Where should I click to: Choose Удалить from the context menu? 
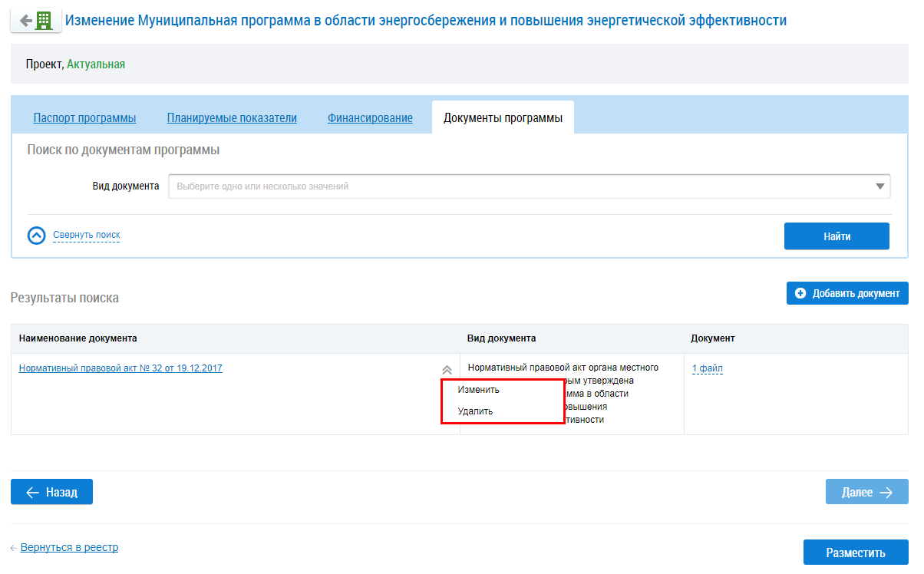[475, 411]
